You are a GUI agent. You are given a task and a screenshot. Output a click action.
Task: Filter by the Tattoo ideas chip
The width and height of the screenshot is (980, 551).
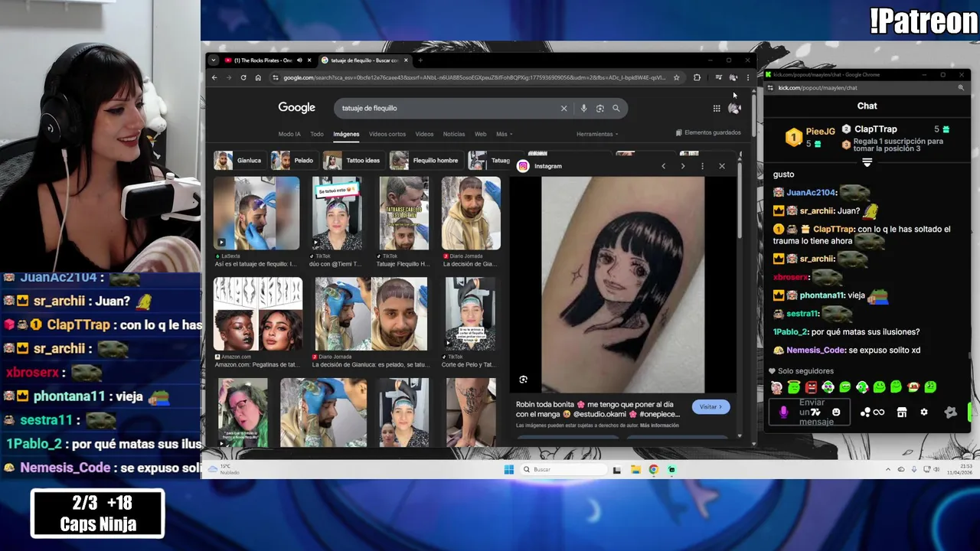tap(353, 161)
